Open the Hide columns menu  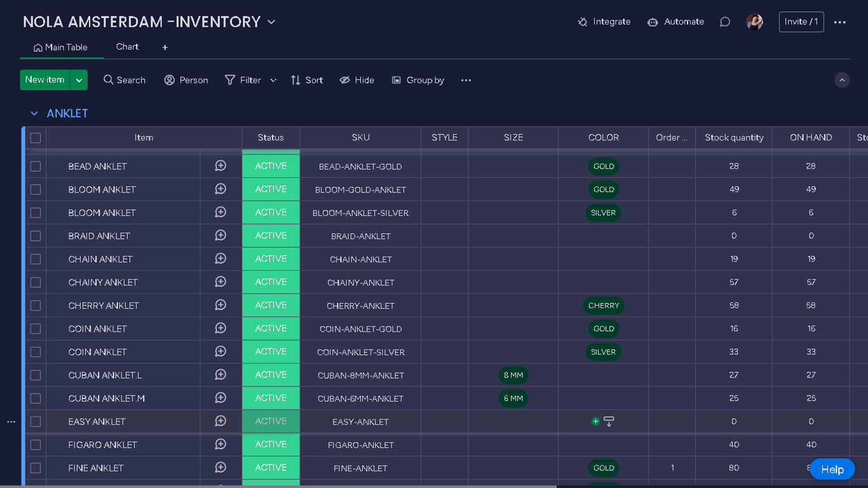pyautogui.click(x=356, y=80)
